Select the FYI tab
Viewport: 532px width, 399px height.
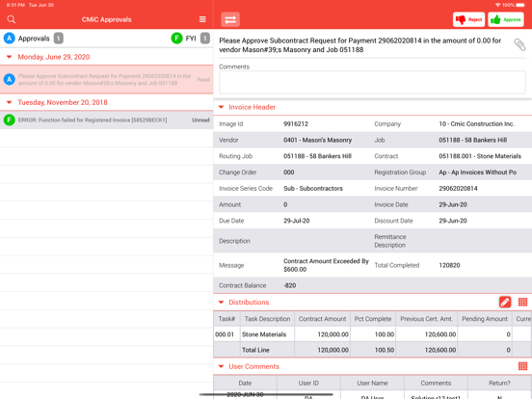click(190, 39)
